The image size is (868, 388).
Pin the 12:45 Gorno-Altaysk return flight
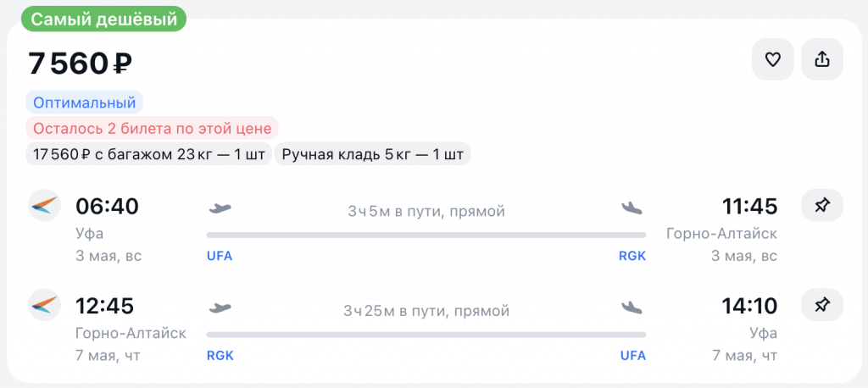click(x=821, y=306)
